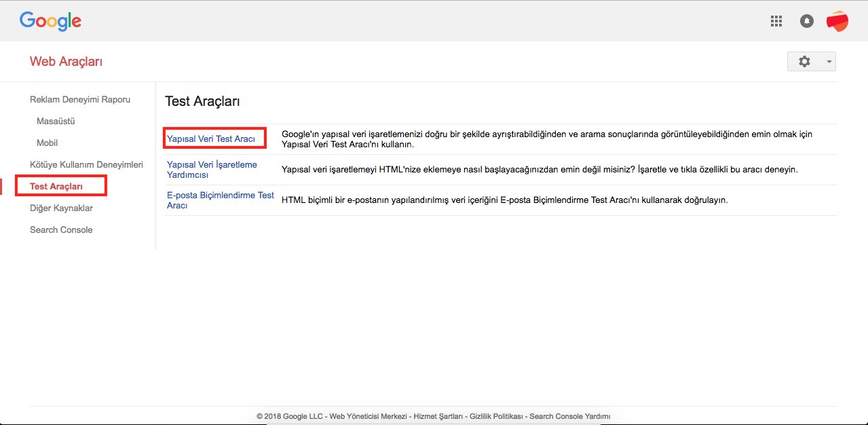
Task: Open Yapısal Veri İşaretleme Yardımcısı link
Action: point(212,170)
